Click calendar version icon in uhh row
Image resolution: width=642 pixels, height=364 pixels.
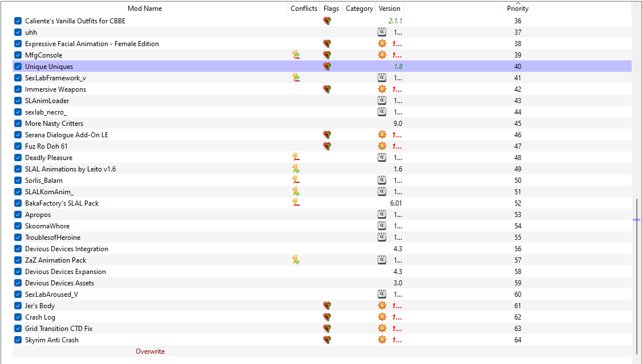tap(382, 32)
